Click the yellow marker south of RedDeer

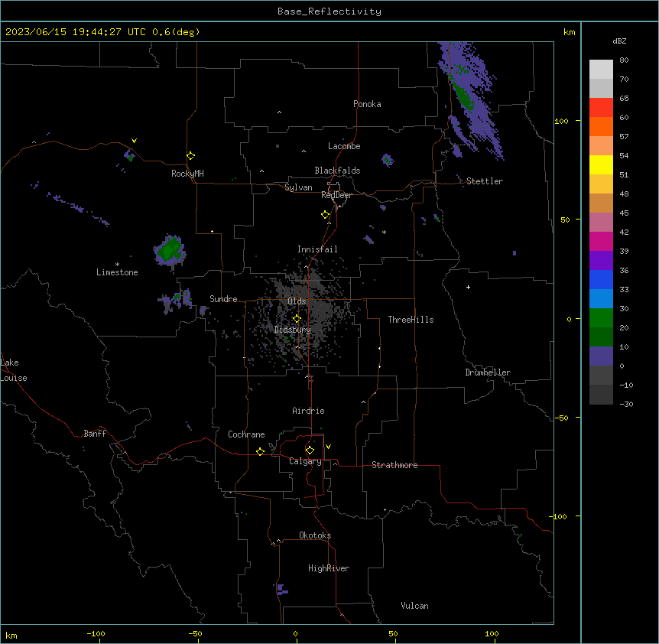[325, 215]
